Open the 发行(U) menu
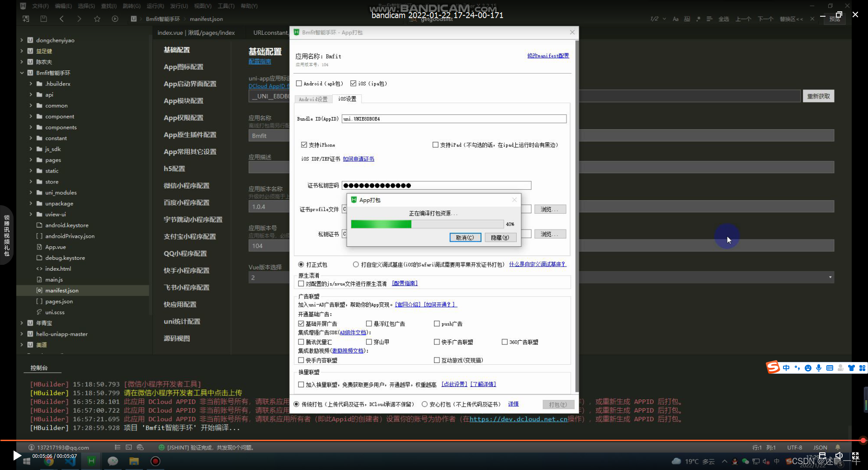This screenshot has width=868, height=470. coord(179,6)
